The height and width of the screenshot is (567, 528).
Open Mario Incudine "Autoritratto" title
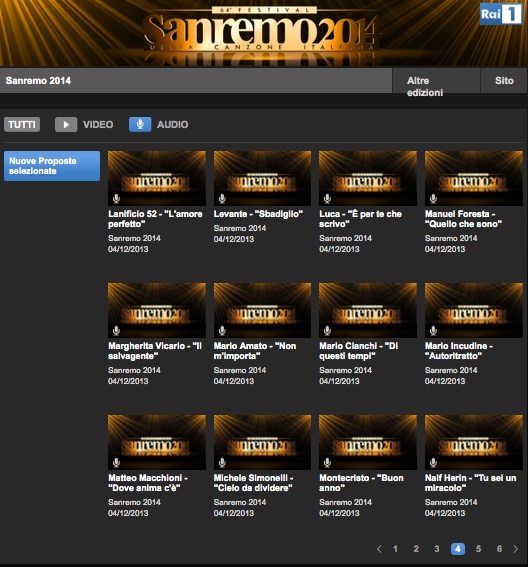[459, 351]
